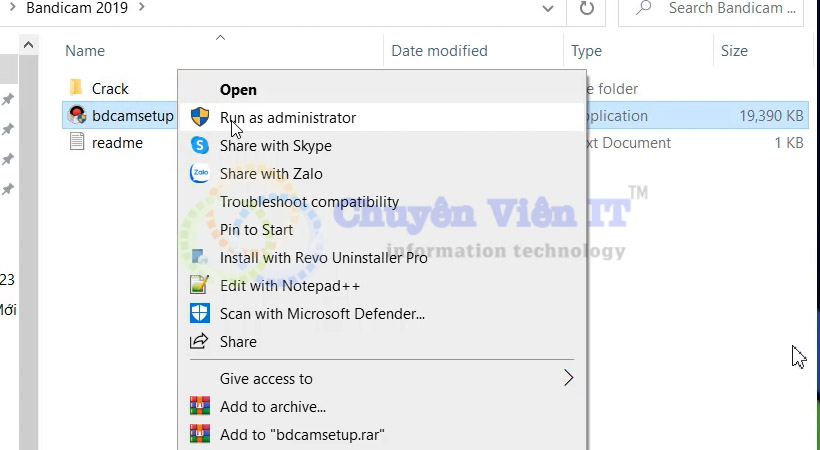
Task: Click the Notepad++ icon in context menu
Action: pos(200,286)
